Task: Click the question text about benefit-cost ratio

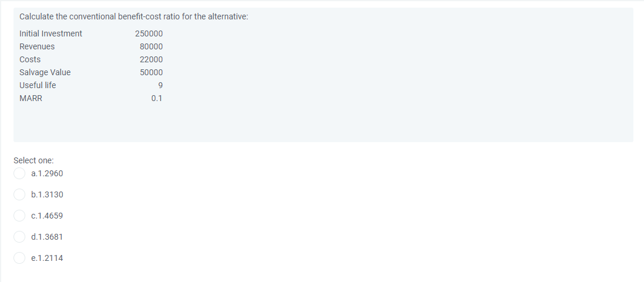Action: (134, 17)
